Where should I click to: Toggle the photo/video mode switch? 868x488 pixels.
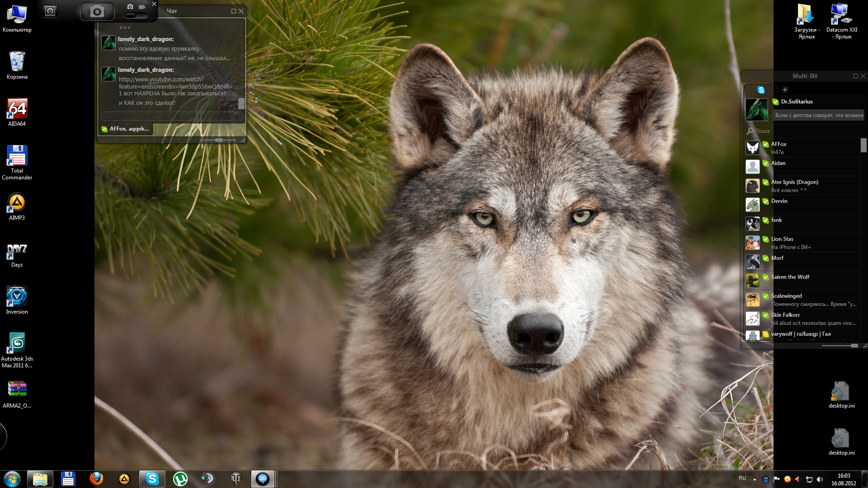[136, 15]
